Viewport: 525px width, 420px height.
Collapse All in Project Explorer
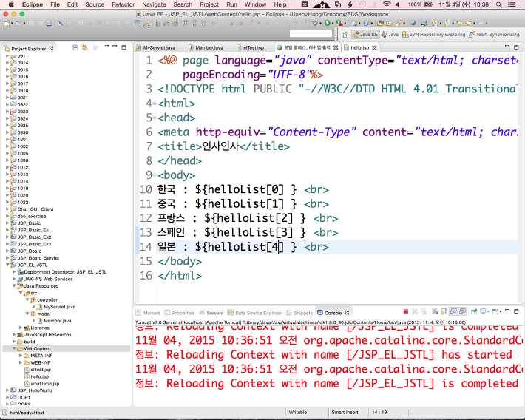pos(75,47)
